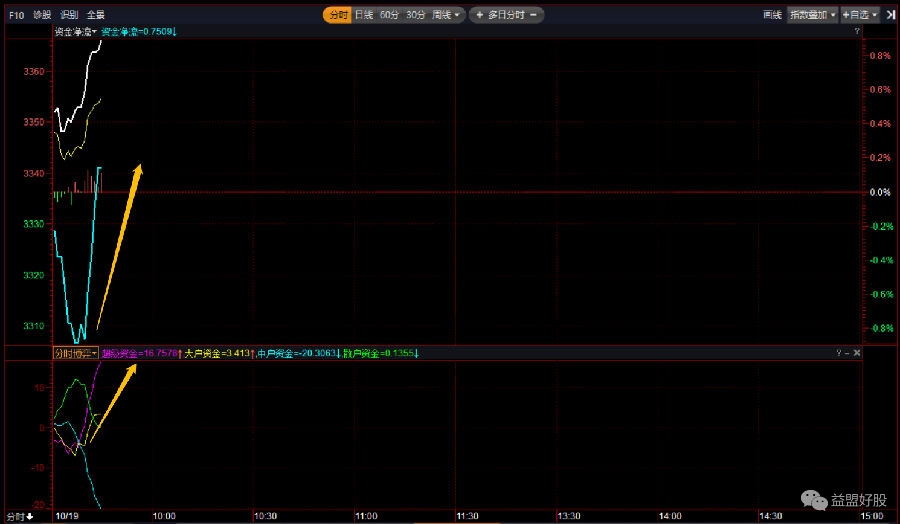900x524 pixels.
Task: Click the plus icon before 多日分时
Action: click(x=479, y=15)
